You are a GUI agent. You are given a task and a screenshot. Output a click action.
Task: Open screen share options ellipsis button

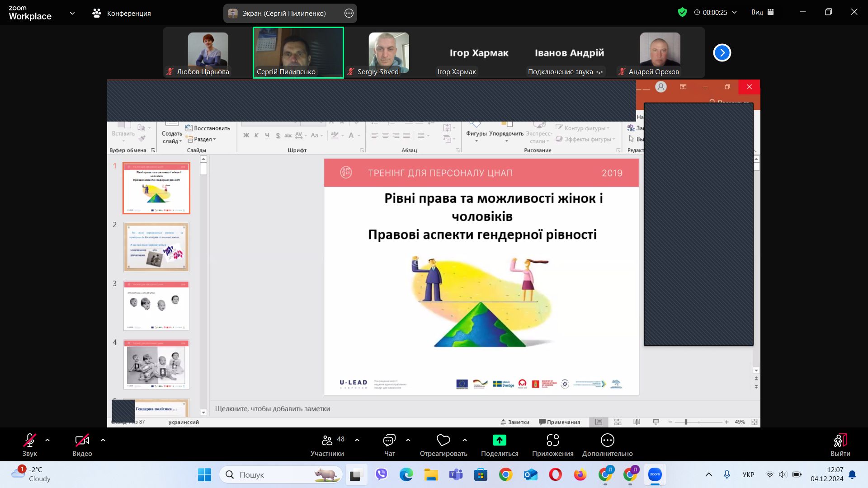[349, 13]
